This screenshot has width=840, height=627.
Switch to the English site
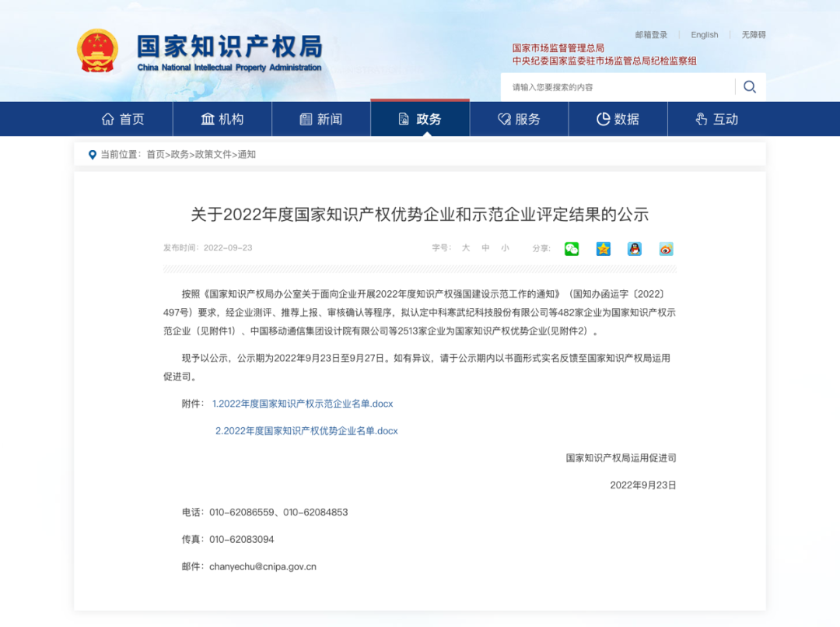click(x=705, y=35)
